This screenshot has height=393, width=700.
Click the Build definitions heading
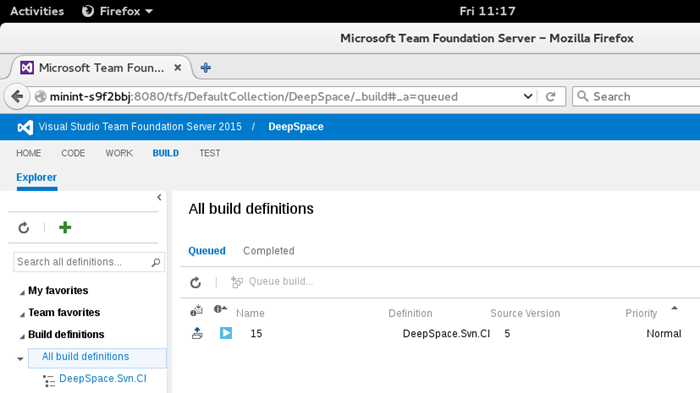coord(66,334)
